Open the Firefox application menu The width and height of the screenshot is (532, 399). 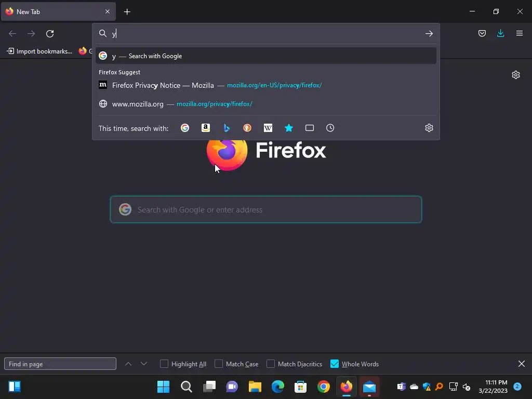point(520,33)
